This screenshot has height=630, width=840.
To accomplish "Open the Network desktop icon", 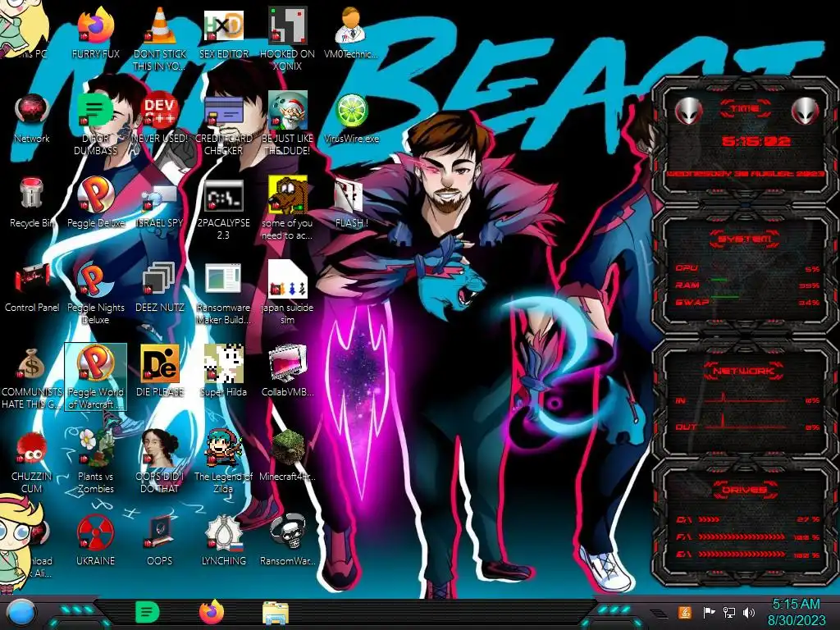I will click(32, 112).
